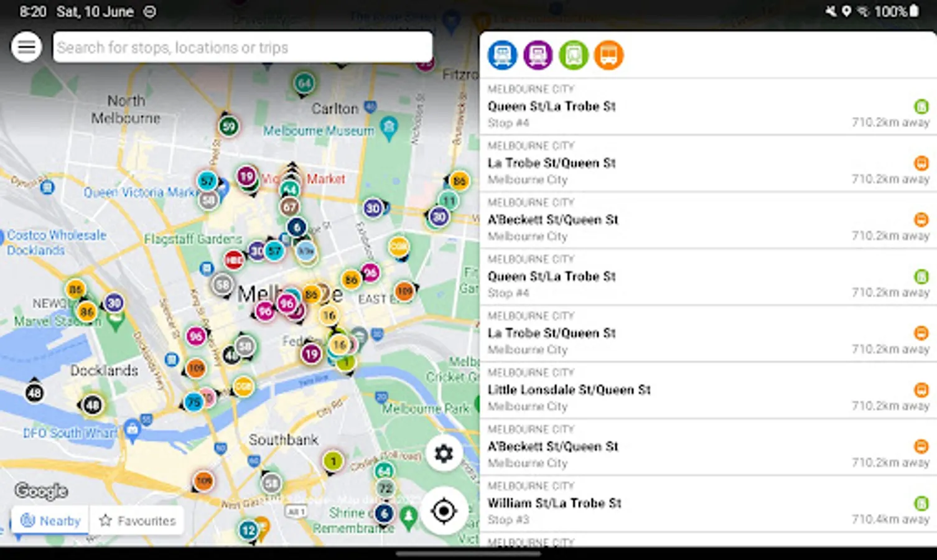Switch to the Nearby tab

pos(51,520)
